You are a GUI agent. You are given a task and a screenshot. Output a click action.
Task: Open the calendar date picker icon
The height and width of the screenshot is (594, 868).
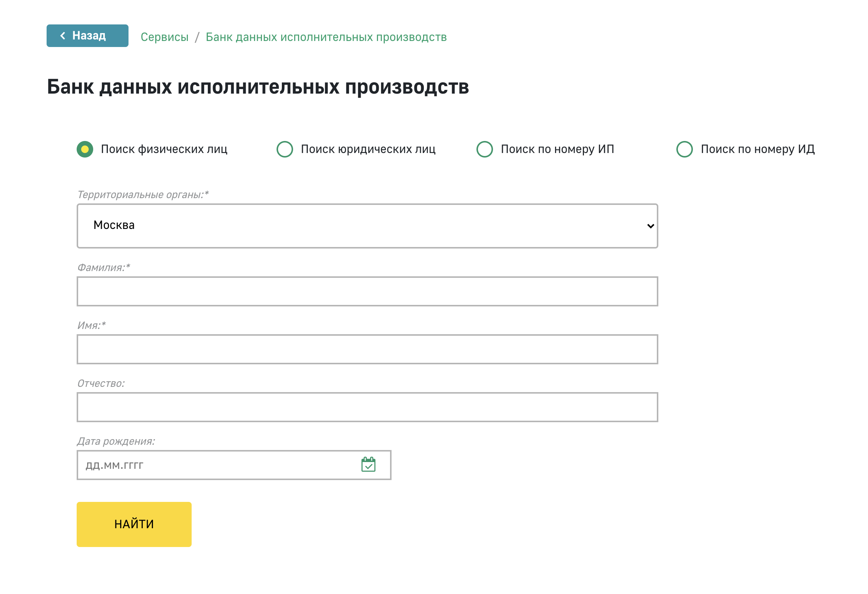pyautogui.click(x=368, y=464)
